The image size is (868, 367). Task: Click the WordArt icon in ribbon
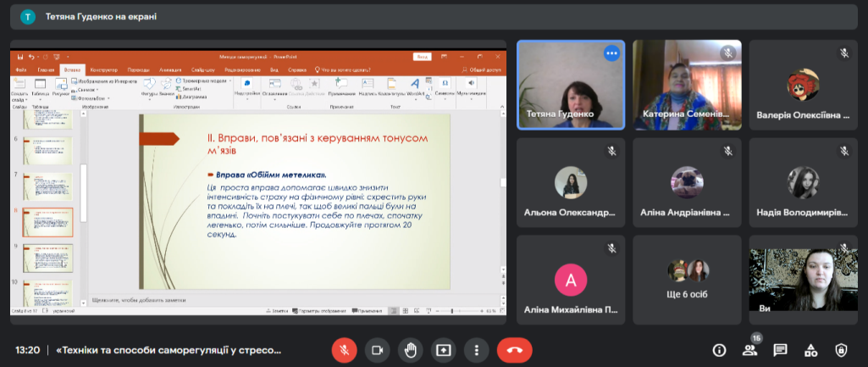tap(415, 86)
